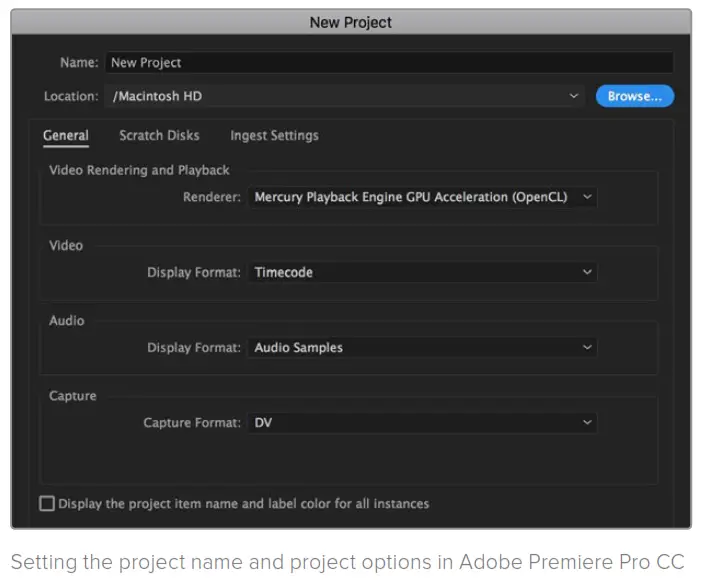Open the Scratch Disks tab

[x=159, y=135]
